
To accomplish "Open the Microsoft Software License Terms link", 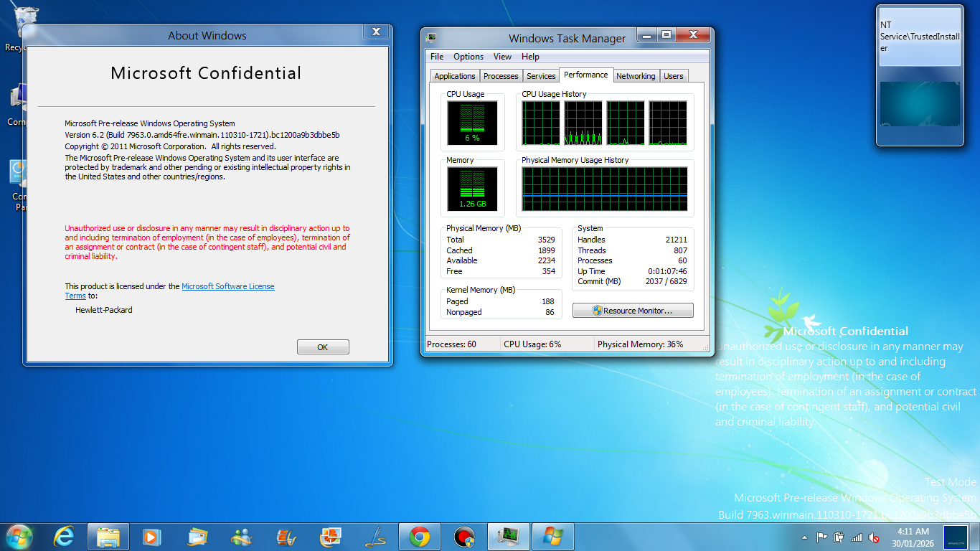I will [x=227, y=286].
